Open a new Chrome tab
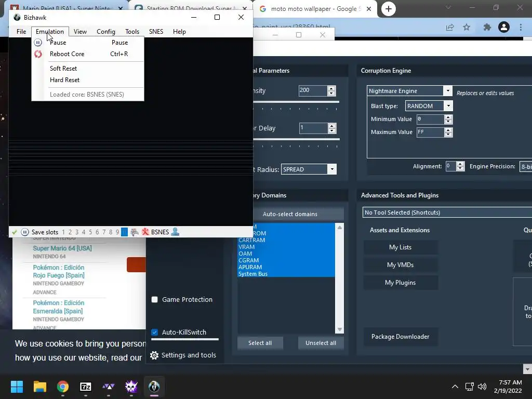Viewport: 532px width, 399px height. [x=389, y=9]
